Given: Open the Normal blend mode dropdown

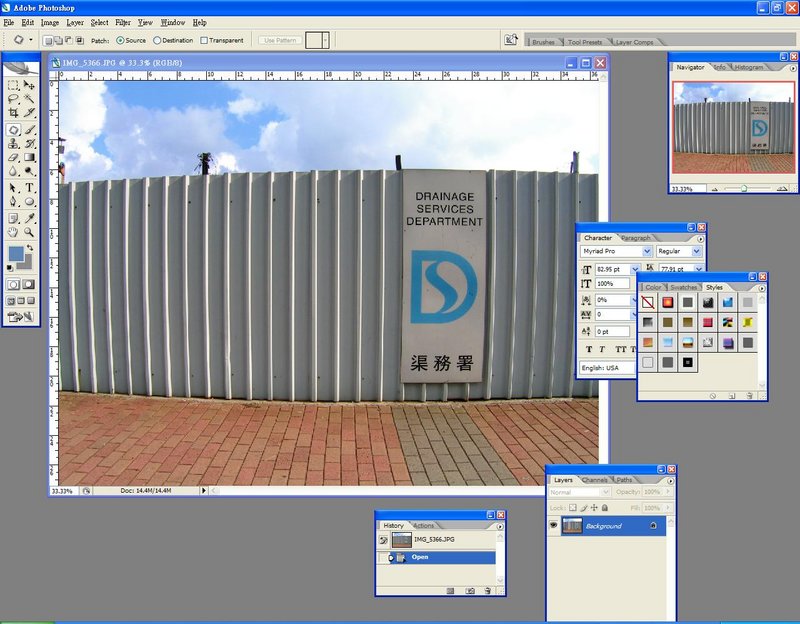Looking at the screenshot, I should click(x=606, y=492).
